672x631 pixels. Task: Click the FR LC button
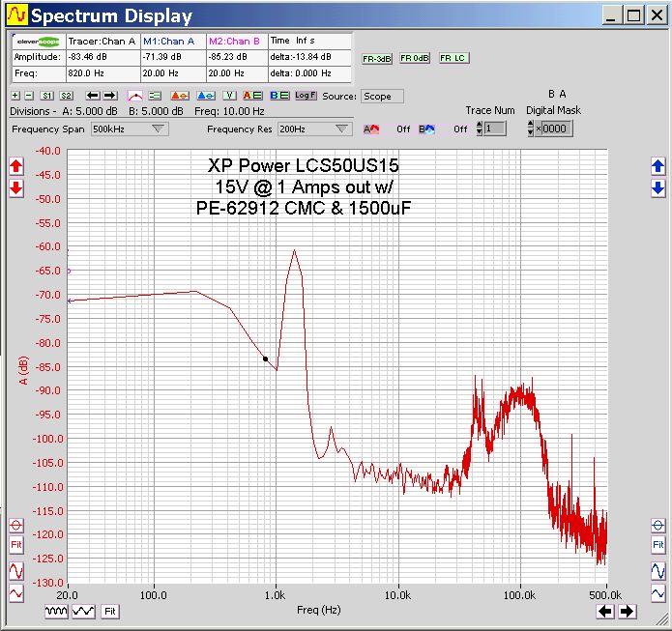click(x=453, y=58)
